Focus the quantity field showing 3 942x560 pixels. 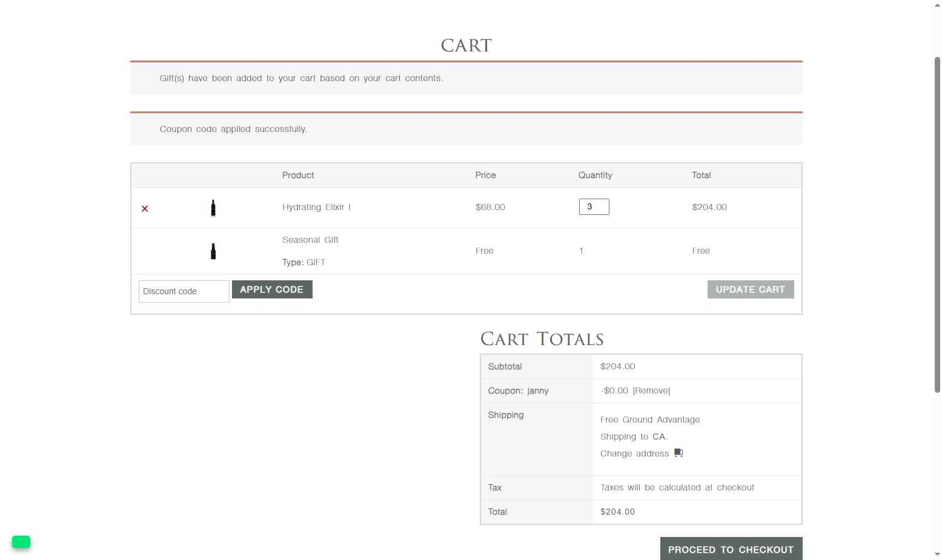594,206
